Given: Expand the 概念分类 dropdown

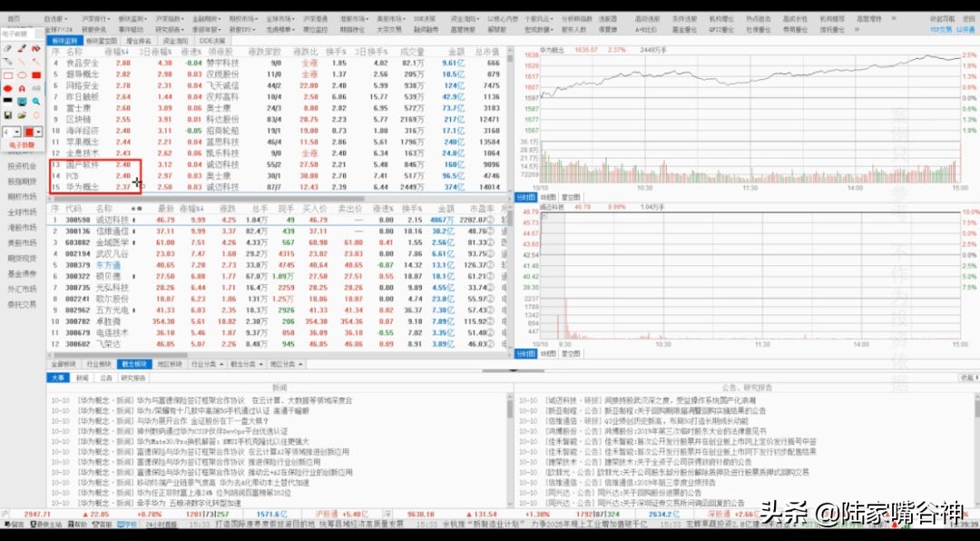Looking at the screenshot, I should pos(247,364).
